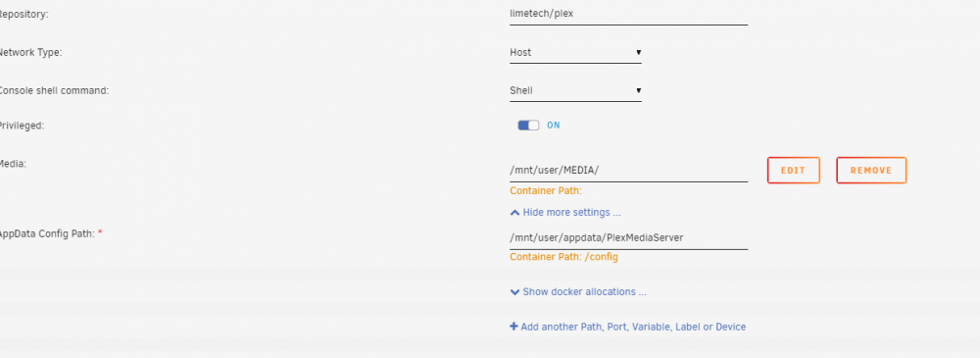Viewport: 980px width, 358px height.
Task: Click the Container Path: /config text
Action: pyautogui.click(x=563, y=257)
